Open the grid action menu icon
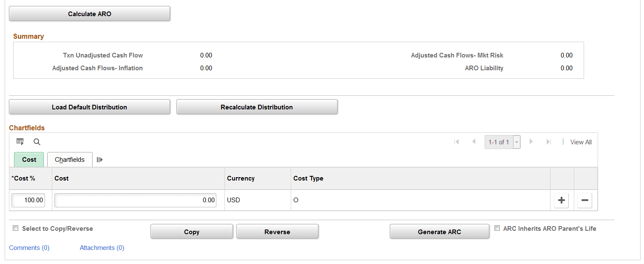This screenshot has height=264, width=644. pyautogui.click(x=20, y=142)
